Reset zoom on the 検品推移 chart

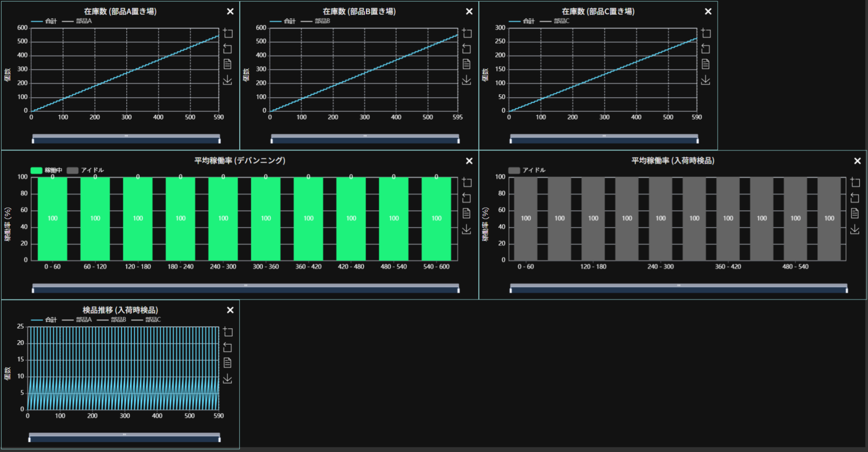pos(228,348)
